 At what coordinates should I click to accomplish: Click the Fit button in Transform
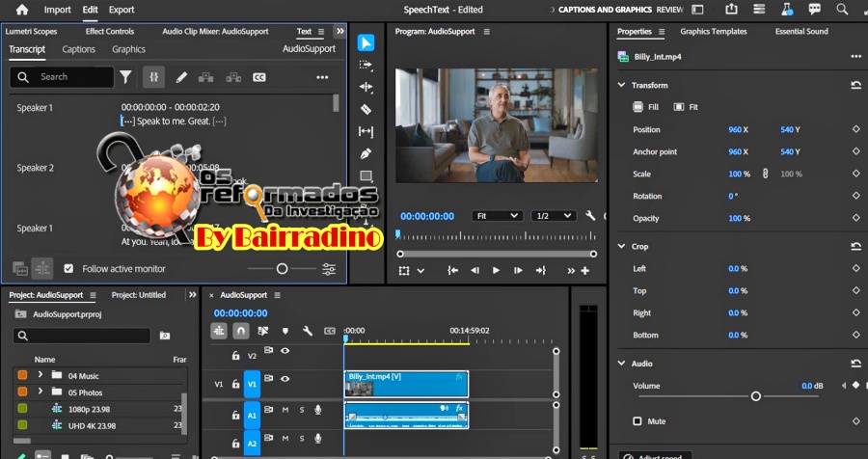point(686,107)
